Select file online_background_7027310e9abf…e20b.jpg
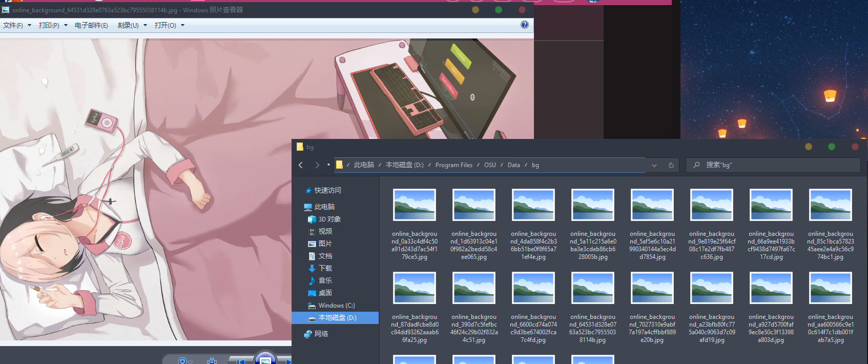The width and height of the screenshot is (868, 364). pyautogui.click(x=652, y=308)
